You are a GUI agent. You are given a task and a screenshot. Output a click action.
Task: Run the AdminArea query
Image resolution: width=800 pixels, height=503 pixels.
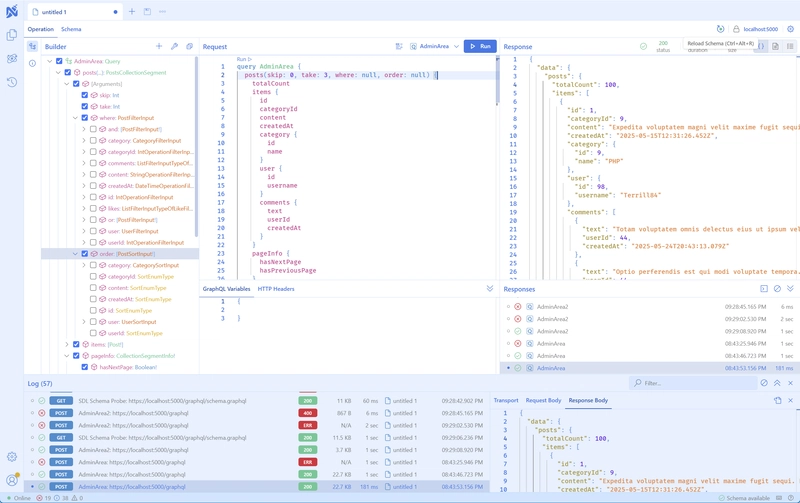pos(480,46)
